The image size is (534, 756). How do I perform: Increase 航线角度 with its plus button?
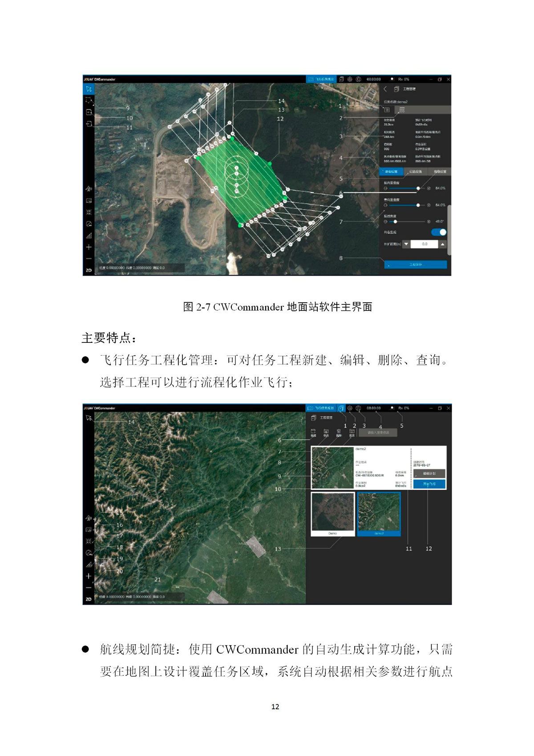(x=429, y=221)
